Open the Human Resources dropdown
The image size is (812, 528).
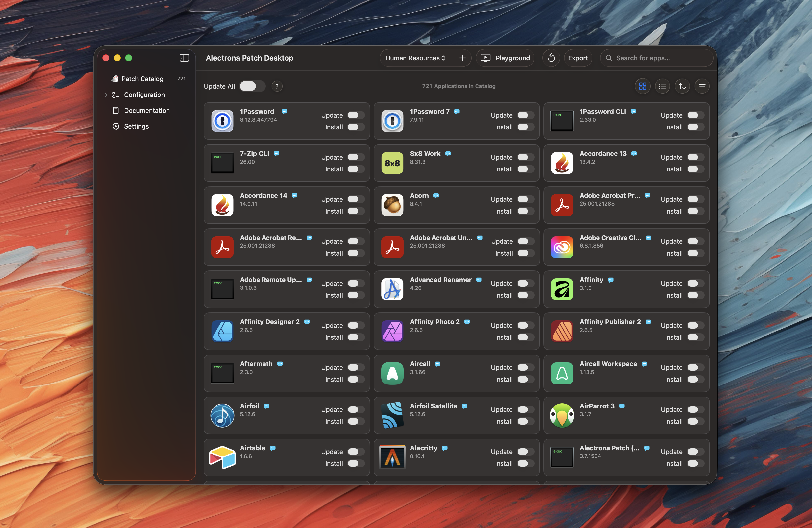click(x=415, y=58)
